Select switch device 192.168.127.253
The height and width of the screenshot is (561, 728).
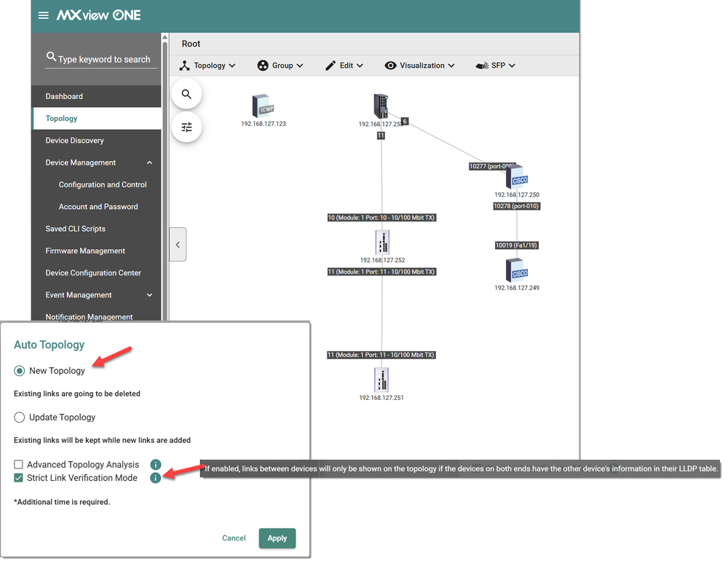pos(381,106)
